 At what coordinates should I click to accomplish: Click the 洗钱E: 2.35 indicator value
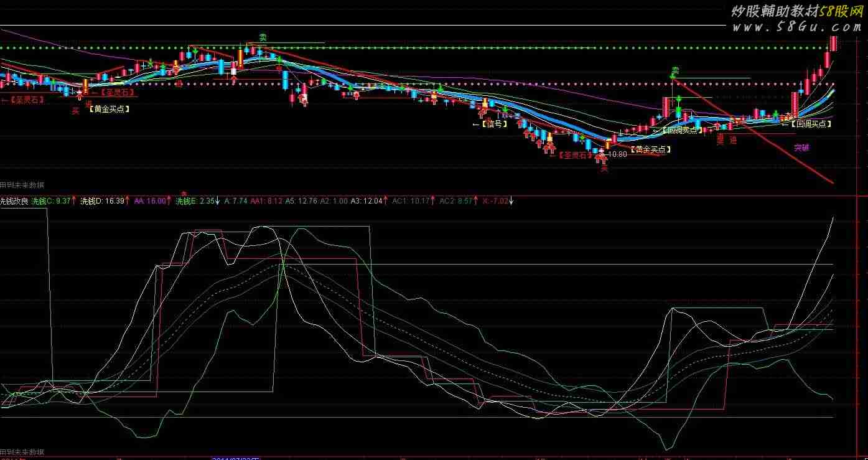coord(195,201)
